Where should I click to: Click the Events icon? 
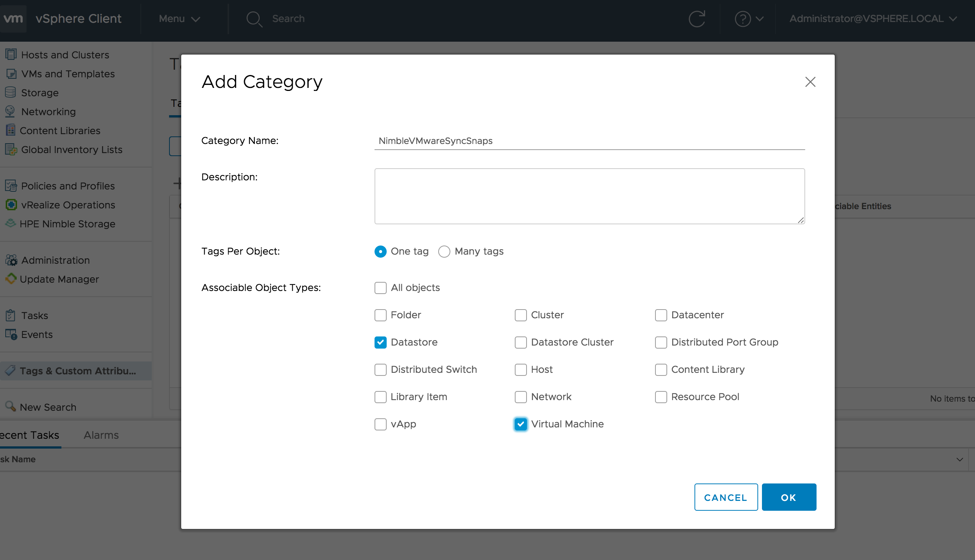tap(11, 334)
